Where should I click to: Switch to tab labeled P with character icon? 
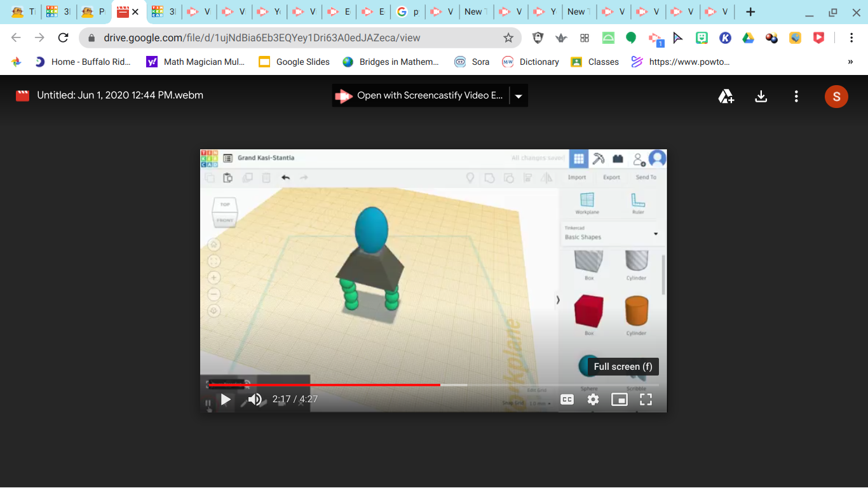coord(93,11)
